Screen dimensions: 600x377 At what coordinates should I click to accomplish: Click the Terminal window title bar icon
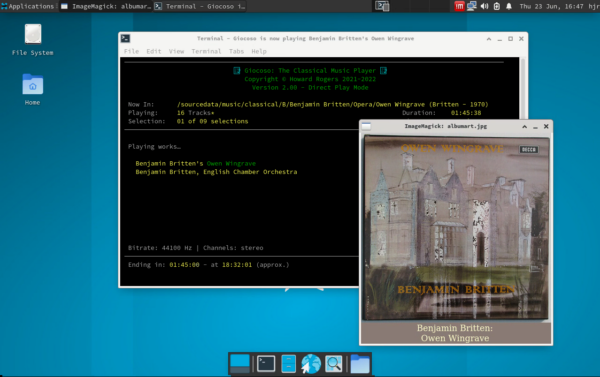tap(126, 38)
